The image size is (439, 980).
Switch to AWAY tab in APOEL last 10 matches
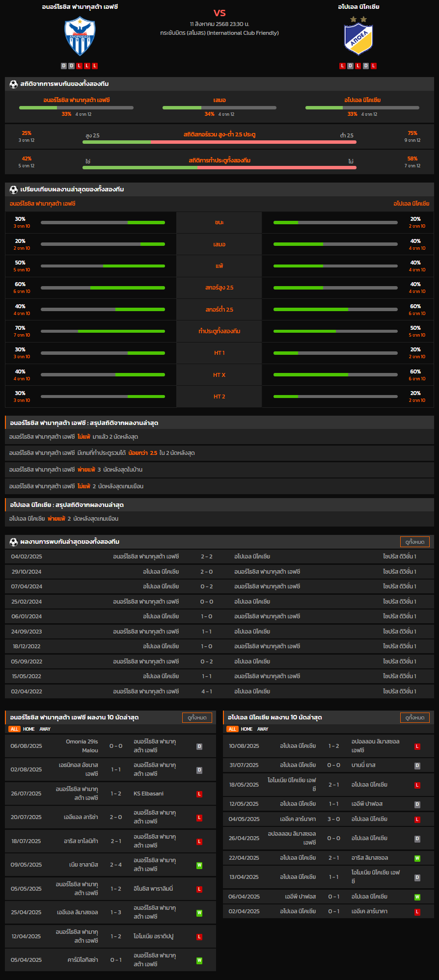click(x=263, y=729)
